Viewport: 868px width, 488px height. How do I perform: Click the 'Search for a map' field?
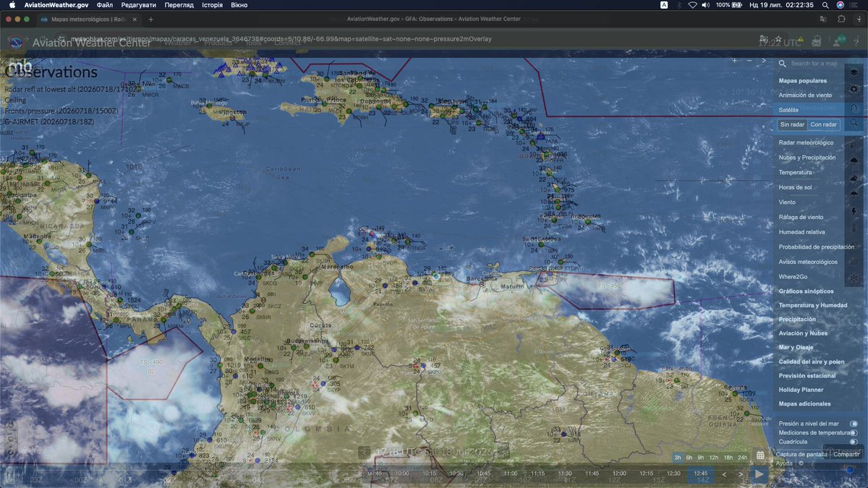pyautogui.click(x=814, y=64)
